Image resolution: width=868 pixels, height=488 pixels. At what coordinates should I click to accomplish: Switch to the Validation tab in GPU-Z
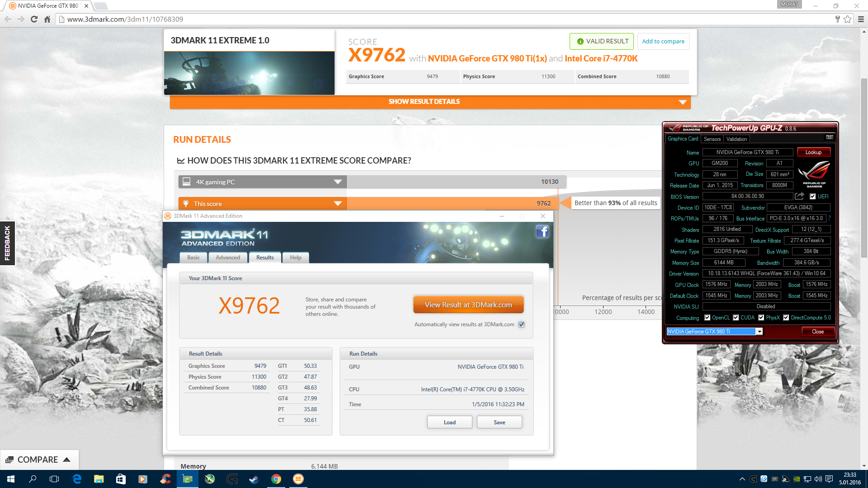[x=736, y=139]
